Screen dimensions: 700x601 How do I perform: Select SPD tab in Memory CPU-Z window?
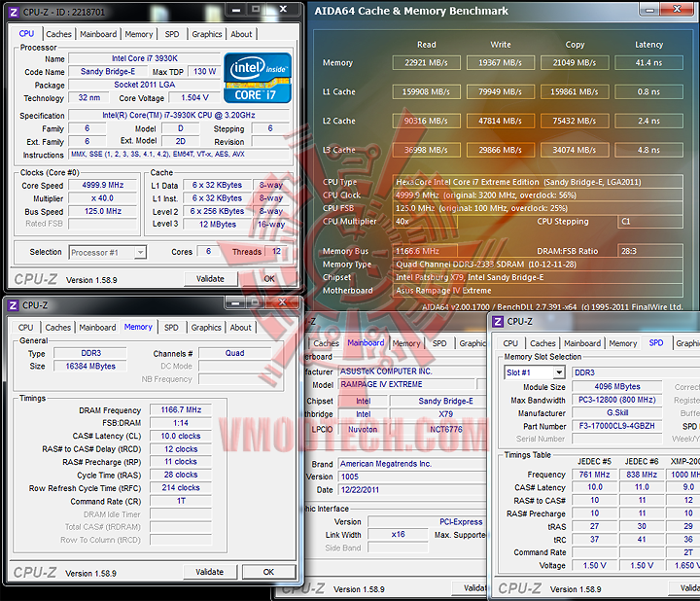(x=171, y=328)
